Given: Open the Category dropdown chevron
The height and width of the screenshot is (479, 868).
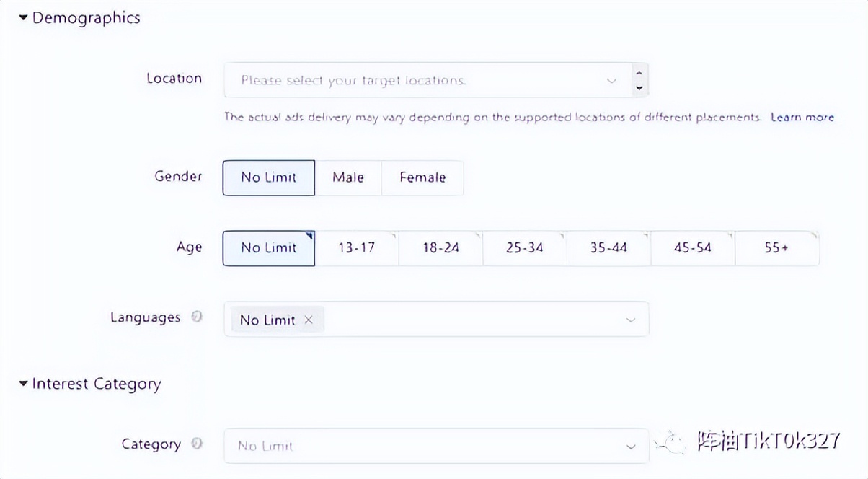Looking at the screenshot, I should coord(631,447).
